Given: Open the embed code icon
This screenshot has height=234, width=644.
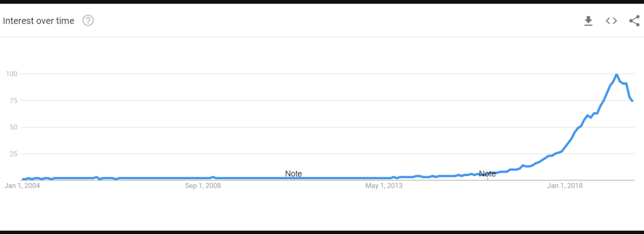Looking at the screenshot, I should coord(611,21).
